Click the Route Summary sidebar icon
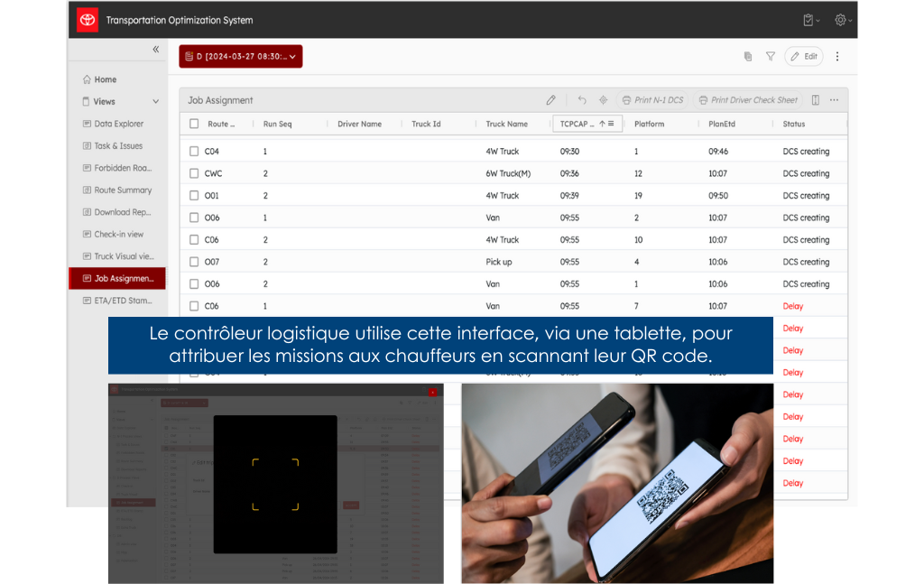 point(87,190)
